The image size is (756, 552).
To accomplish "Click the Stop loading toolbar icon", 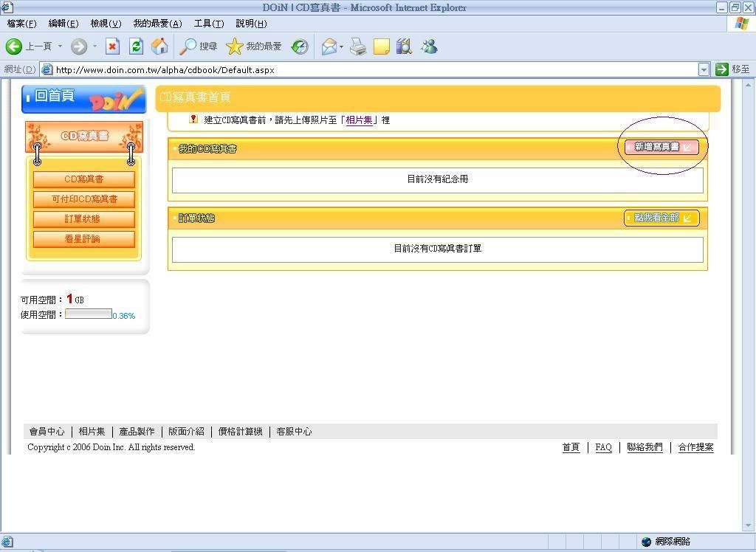I will [112, 46].
